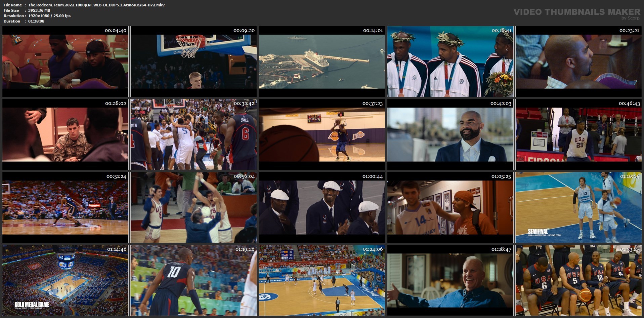Click the resolution value 1920x1080 / 25.00 fps
Screen dimensions: 644x318
[x=49, y=16]
